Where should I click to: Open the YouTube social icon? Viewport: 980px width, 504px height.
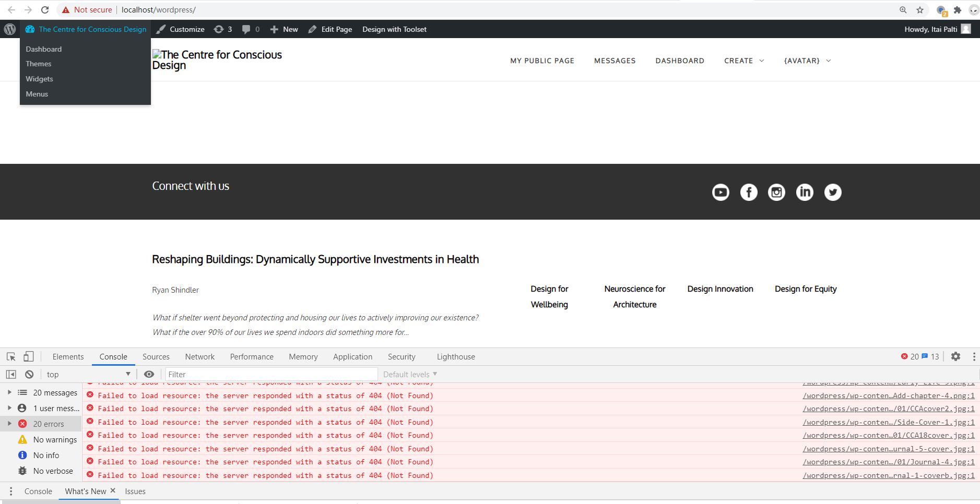tap(721, 193)
